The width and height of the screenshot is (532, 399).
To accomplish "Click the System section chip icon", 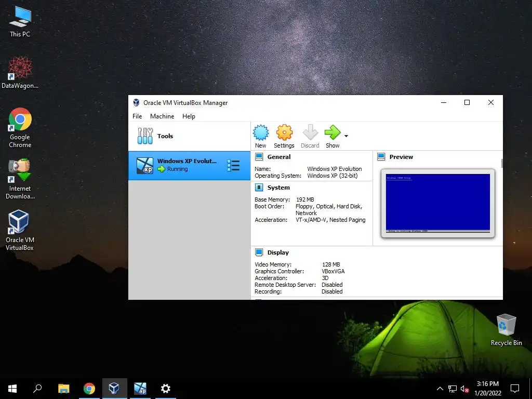I will [x=259, y=188].
